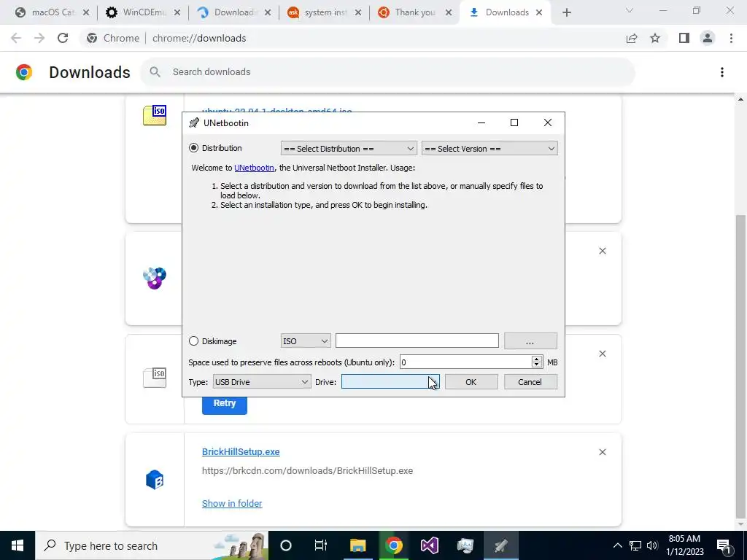Click the Chrome logo beside Downloads heading
This screenshot has width=747, height=560.
(x=24, y=72)
